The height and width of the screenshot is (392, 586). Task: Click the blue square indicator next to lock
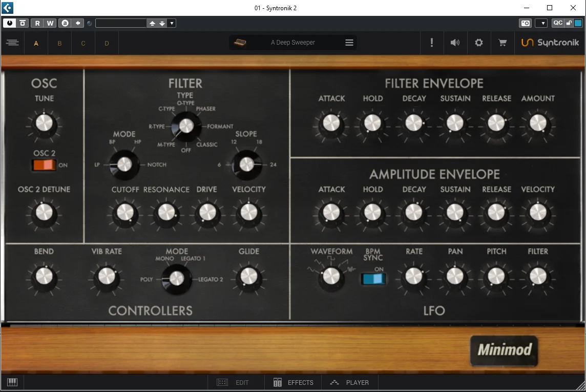pos(578,23)
